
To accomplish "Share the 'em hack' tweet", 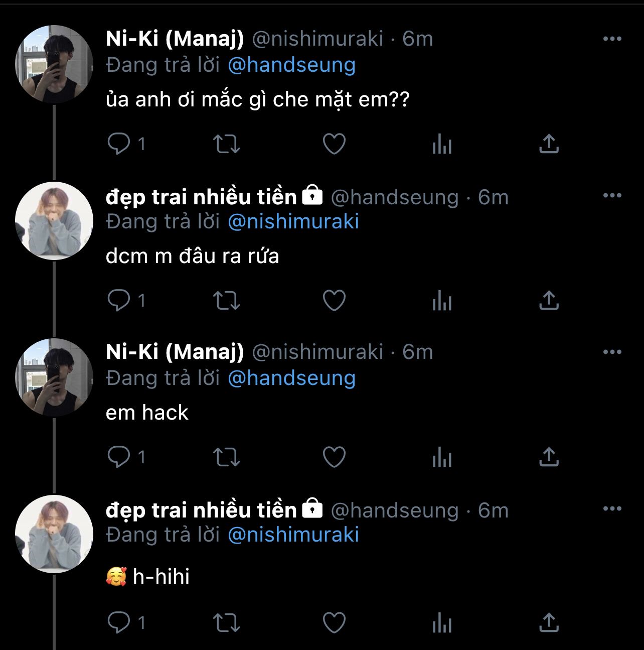I will (x=549, y=457).
